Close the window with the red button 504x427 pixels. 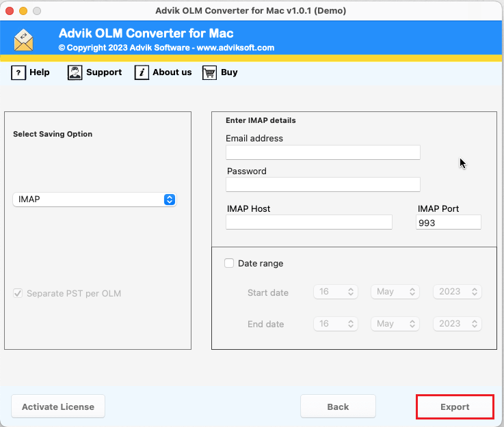10,11
